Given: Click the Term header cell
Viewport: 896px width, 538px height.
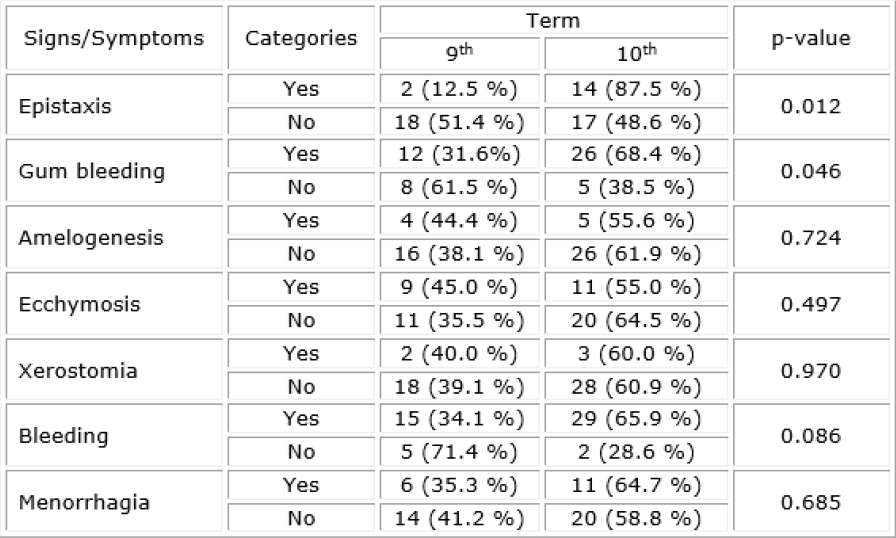Looking at the screenshot, I should click(x=553, y=20).
